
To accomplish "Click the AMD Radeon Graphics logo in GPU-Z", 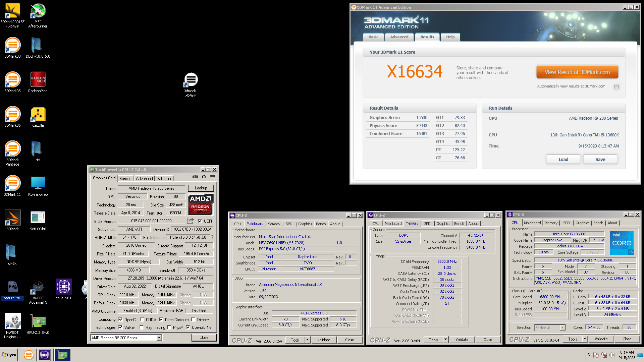I will 200,204.
